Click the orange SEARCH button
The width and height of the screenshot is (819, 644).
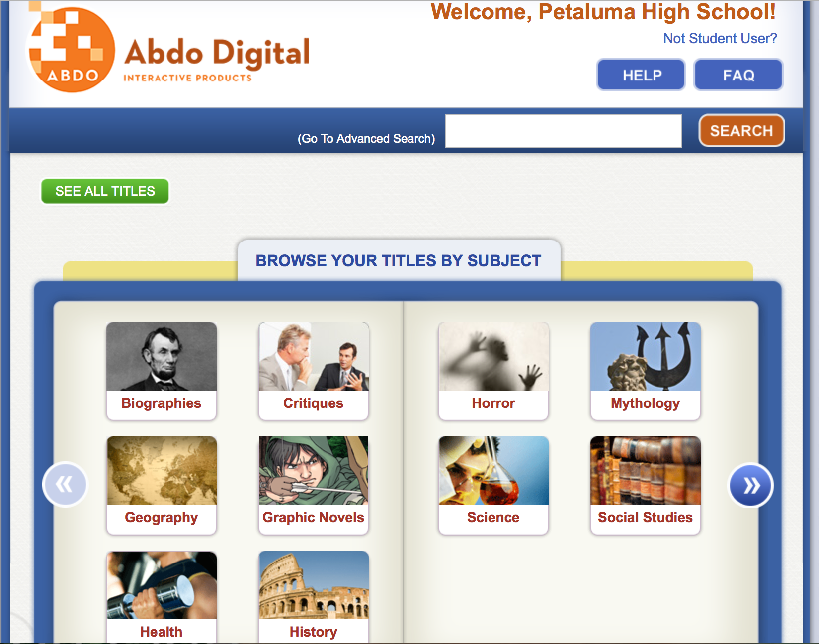(x=741, y=131)
